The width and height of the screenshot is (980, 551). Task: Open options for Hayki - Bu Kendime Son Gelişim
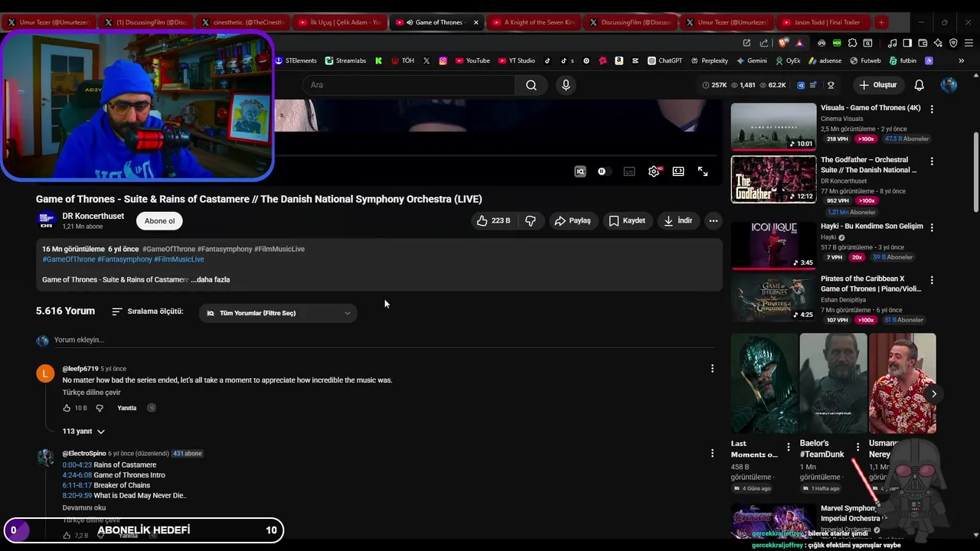(932, 227)
